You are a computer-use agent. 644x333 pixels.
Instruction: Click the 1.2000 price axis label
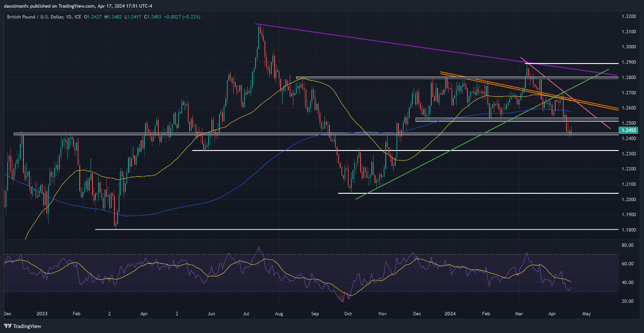click(x=629, y=200)
